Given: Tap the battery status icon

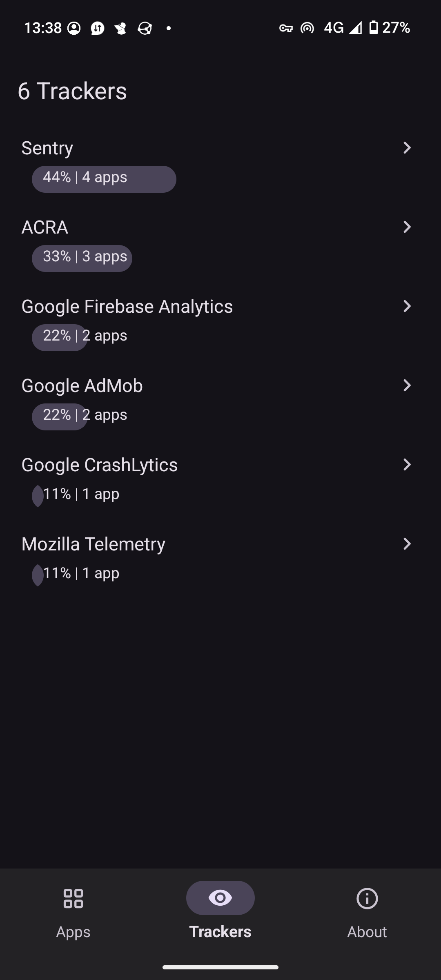Looking at the screenshot, I should pyautogui.click(x=373, y=28).
